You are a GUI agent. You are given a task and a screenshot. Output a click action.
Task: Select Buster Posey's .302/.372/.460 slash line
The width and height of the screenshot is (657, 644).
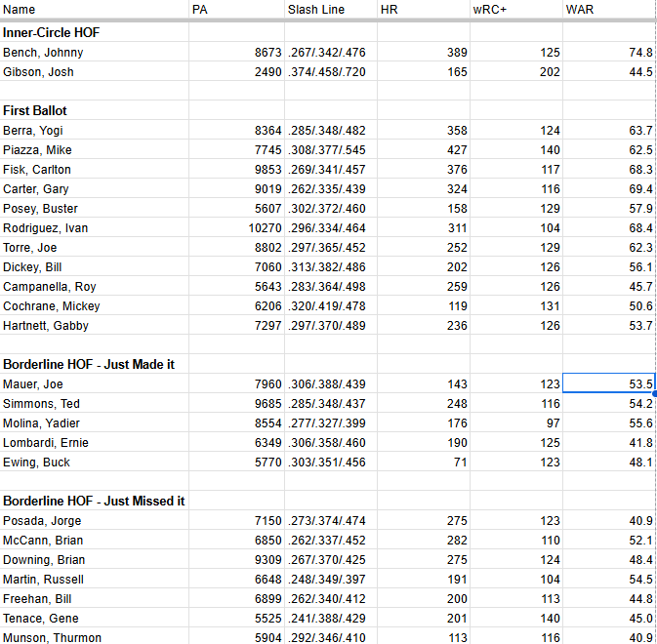point(331,209)
